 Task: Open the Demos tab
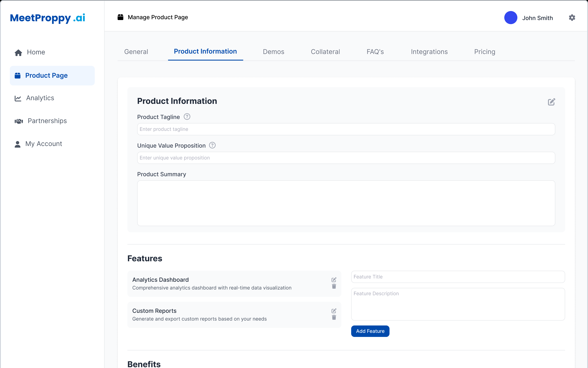[273, 52]
